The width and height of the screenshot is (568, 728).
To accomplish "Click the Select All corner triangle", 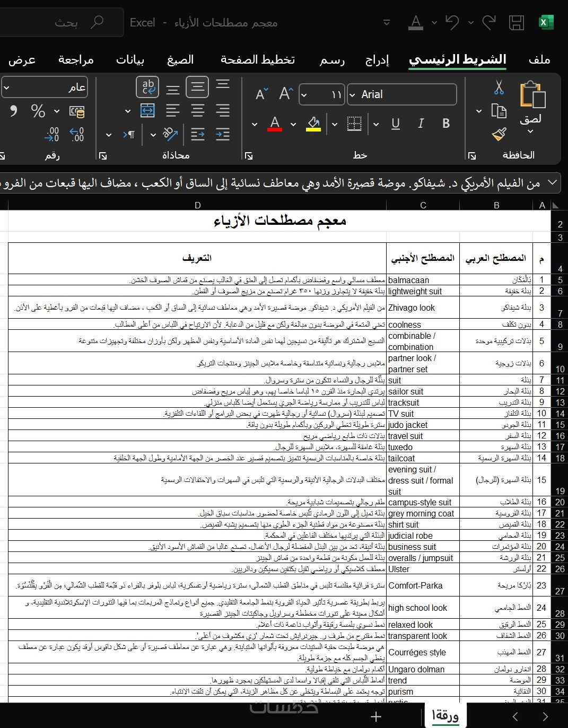I will pyautogui.click(x=556, y=205).
